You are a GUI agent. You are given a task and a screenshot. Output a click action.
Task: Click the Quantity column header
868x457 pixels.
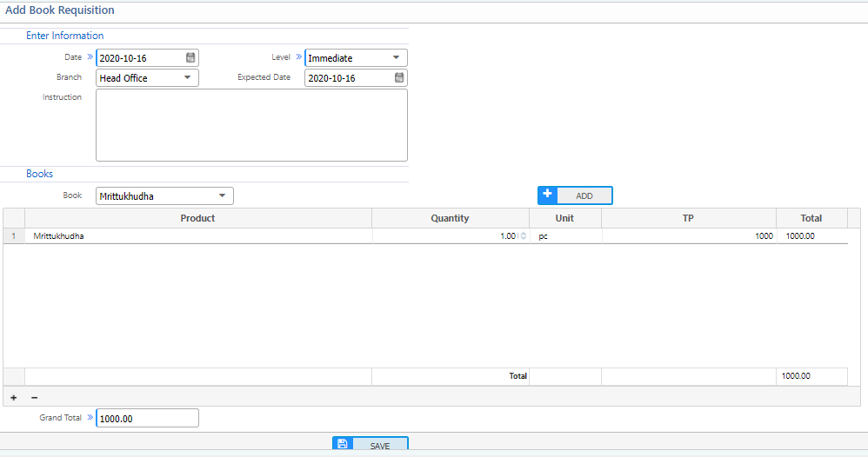coord(450,218)
